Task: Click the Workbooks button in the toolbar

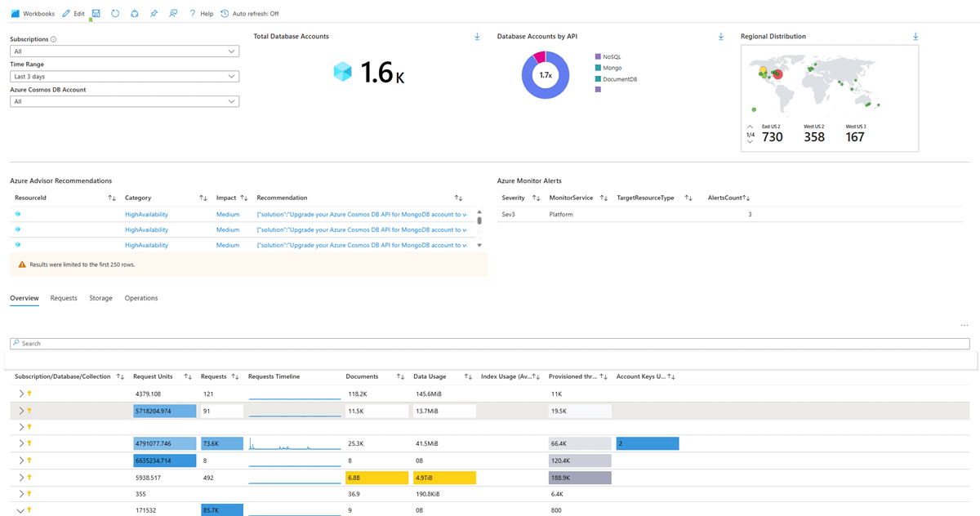Action: coord(33,13)
